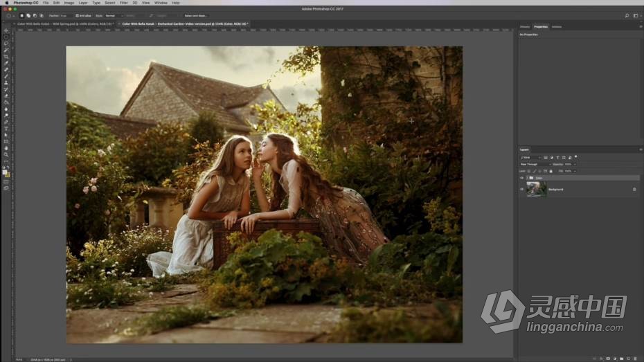Open the Style dropdown in options bar

pyautogui.click(x=114, y=16)
